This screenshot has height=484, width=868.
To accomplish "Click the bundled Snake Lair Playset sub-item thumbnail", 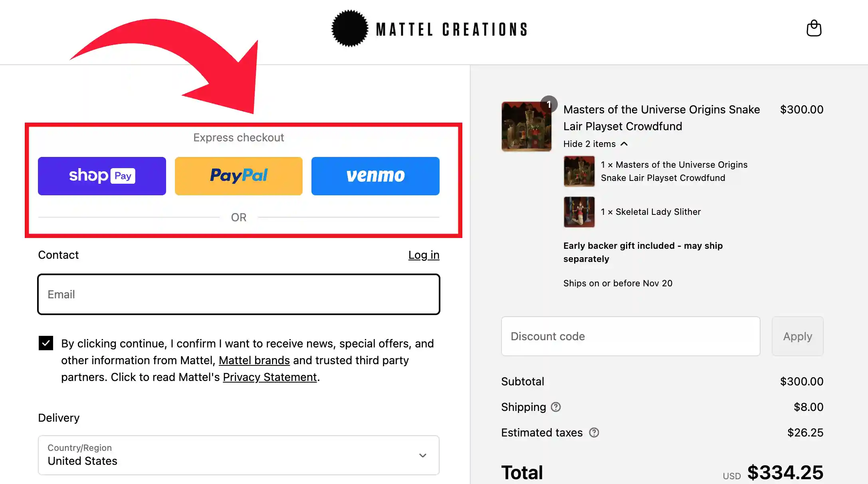I will click(x=579, y=171).
